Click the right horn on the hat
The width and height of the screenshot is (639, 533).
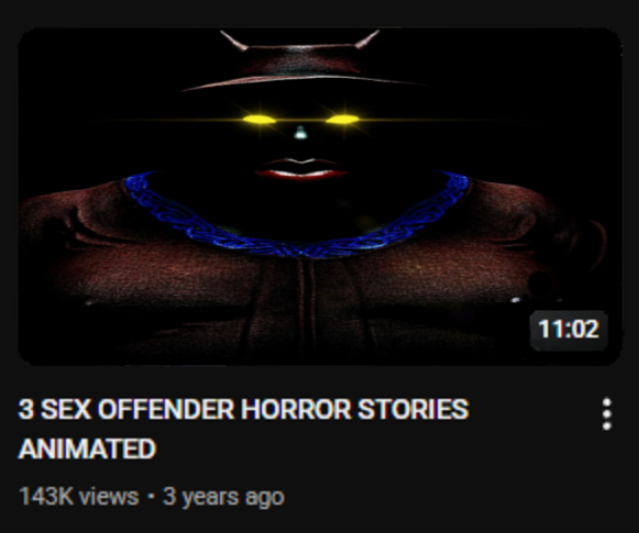[x=367, y=40]
